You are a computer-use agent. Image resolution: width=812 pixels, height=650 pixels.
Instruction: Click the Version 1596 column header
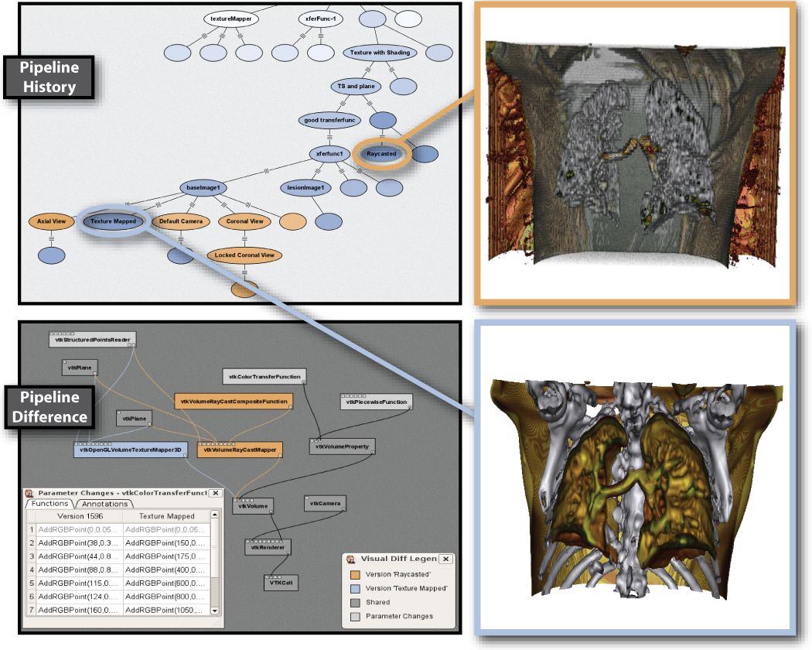(x=79, y=516)
